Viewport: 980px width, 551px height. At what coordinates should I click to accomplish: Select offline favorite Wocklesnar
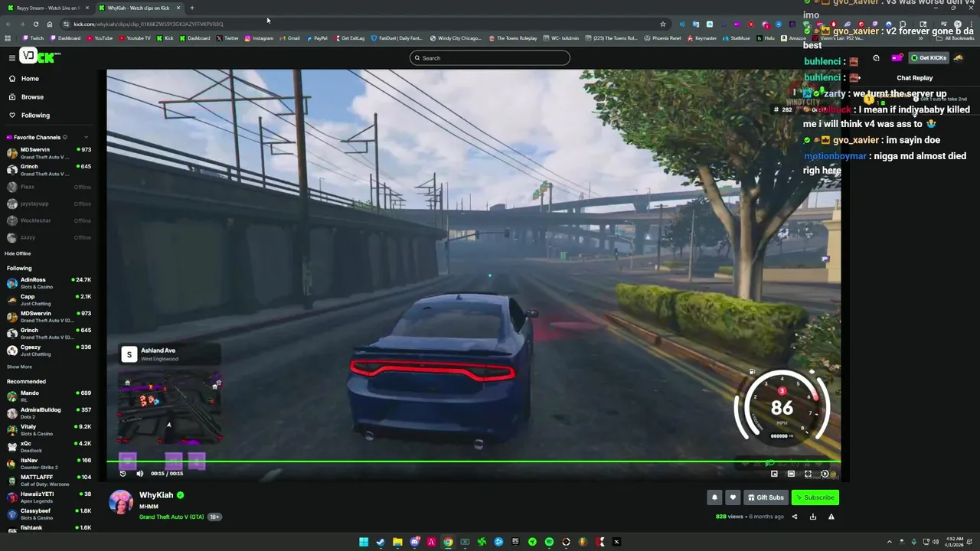(x=48, y=220)
